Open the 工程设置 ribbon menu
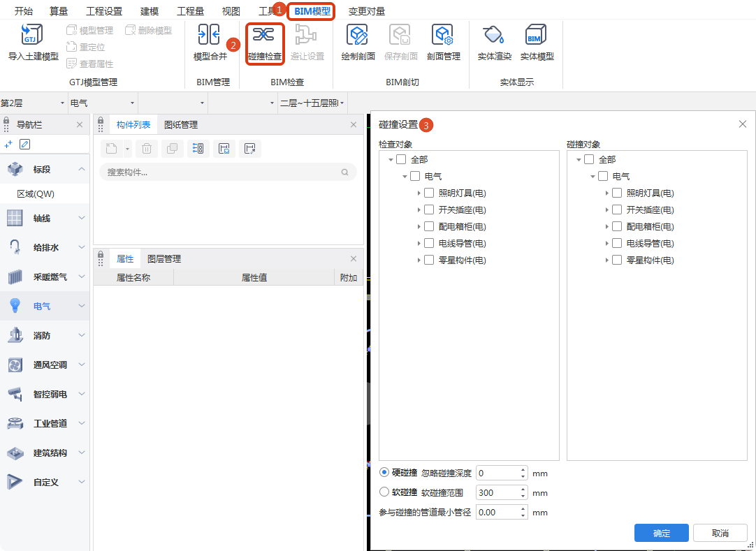Image resolution: width=756 pixels, height=551 pixels. [103, 10]
